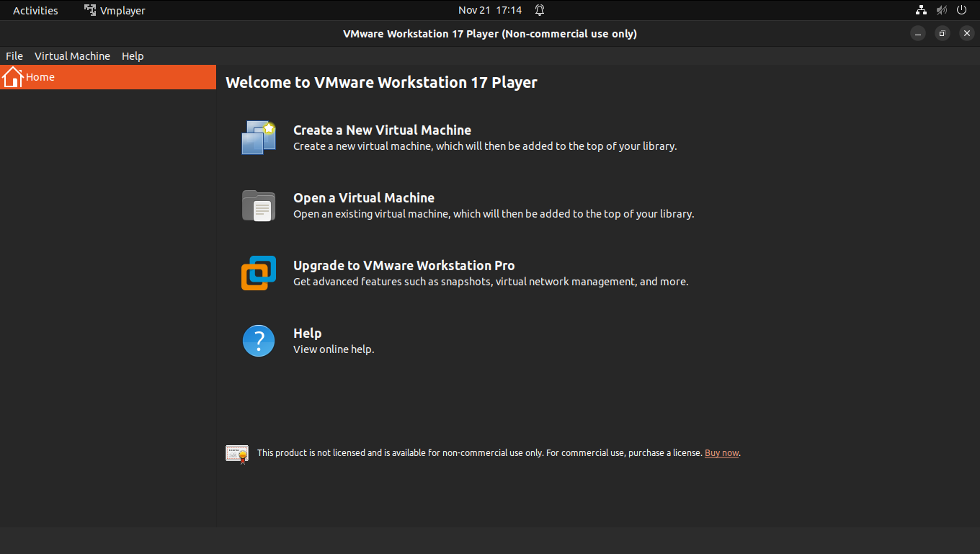Click the Buy now link
The height and width of the screenshot is (554, 980).
[x=721, y=452]
